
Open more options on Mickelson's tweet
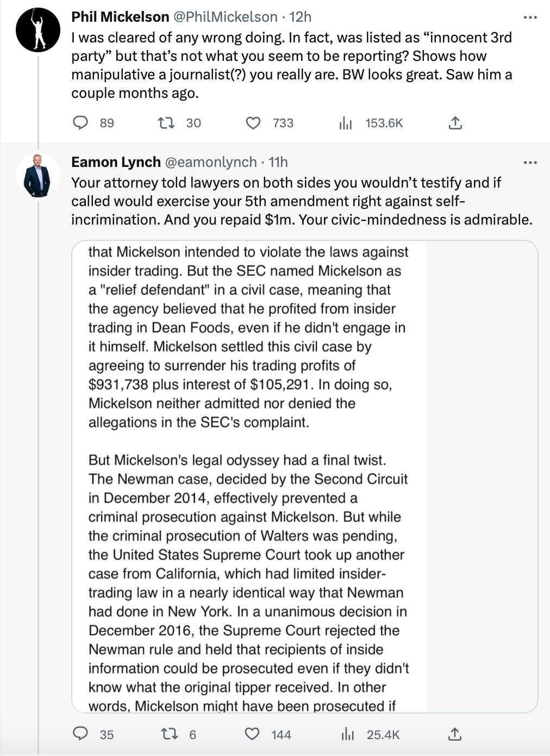tap(530, 17)
